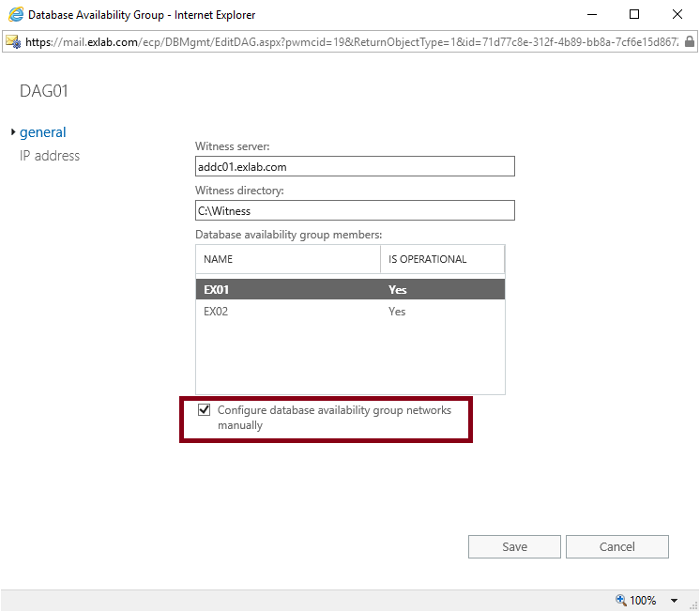Select the EX01 member row
Screen dimensions: 700x612
click(350, 289)
